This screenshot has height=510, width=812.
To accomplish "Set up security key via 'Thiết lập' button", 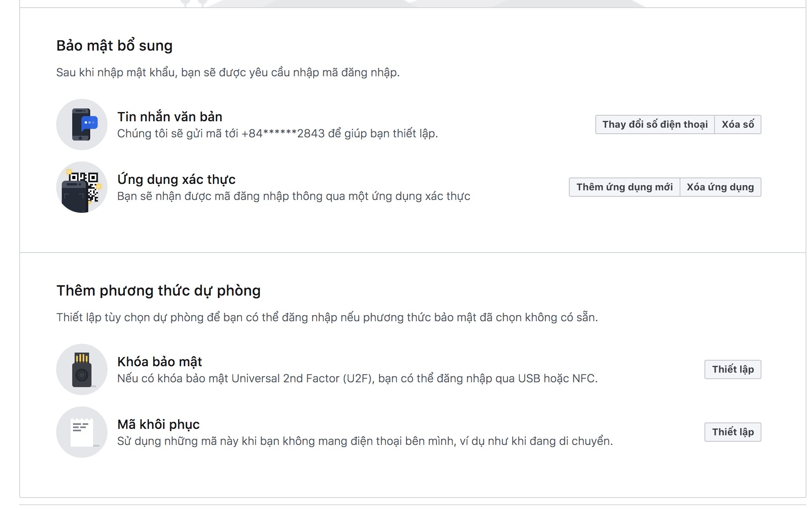I will (732, 369).
